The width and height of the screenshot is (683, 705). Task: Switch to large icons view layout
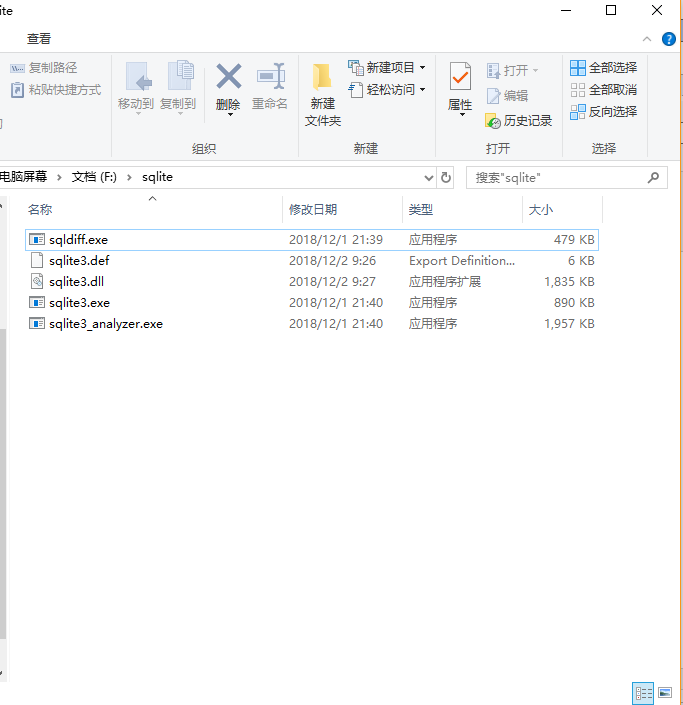tap(665, 693)
